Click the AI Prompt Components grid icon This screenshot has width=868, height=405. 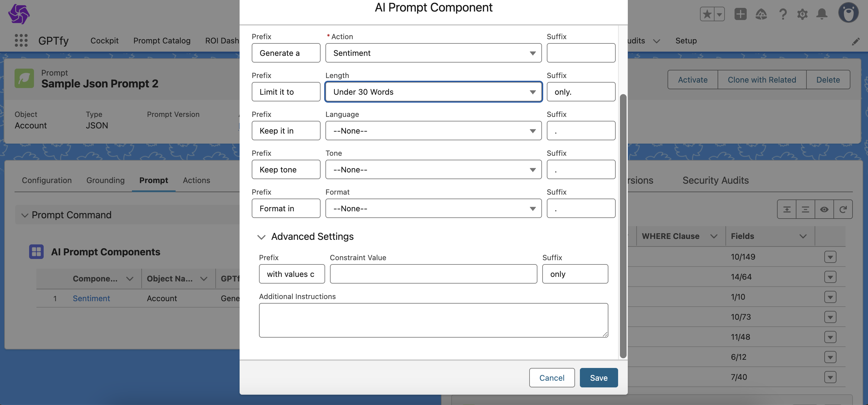coord(36,252)
